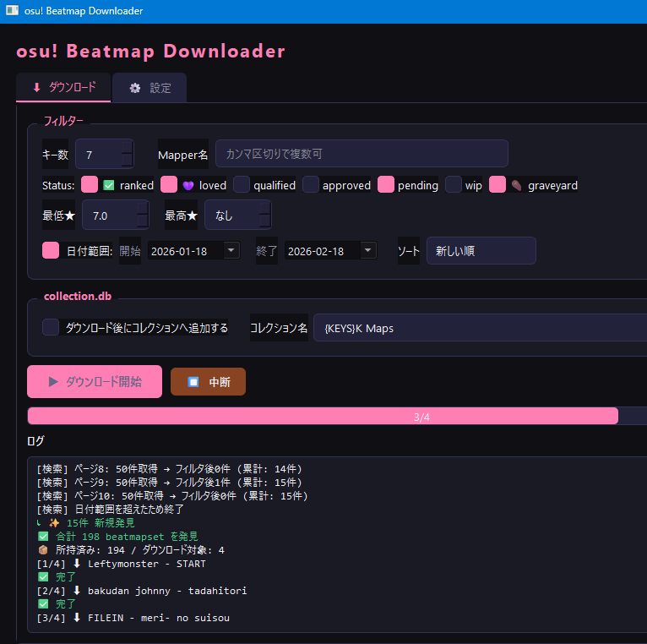647x644 pixels.
Task: Click log line 'ページ9: 50件取得'
Action: (169, 483)
